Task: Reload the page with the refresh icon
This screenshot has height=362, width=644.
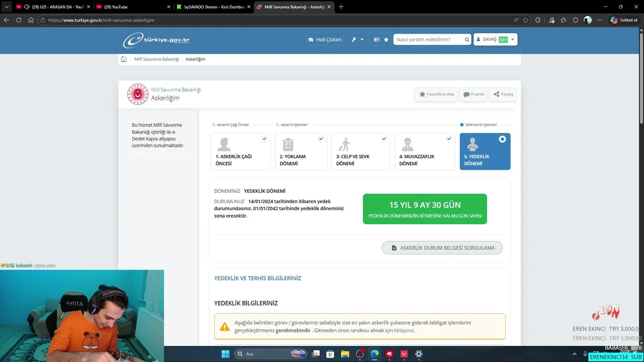Action: tap(19, 20)
